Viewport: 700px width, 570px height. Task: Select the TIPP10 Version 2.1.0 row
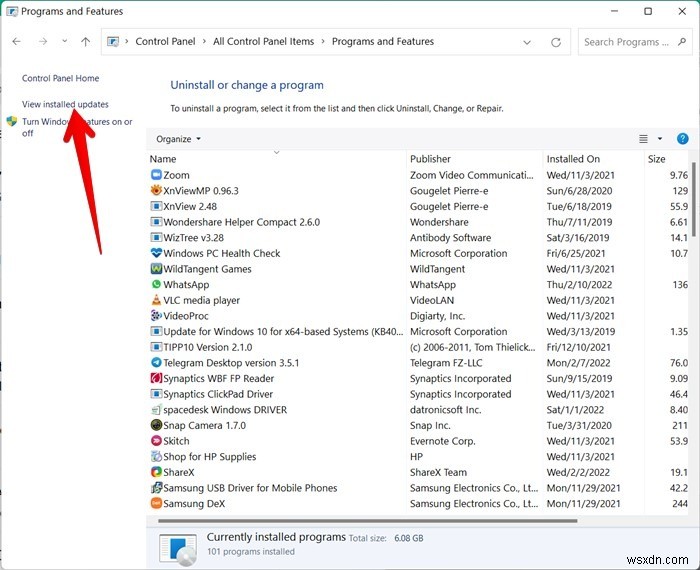(x=418, y=347)
